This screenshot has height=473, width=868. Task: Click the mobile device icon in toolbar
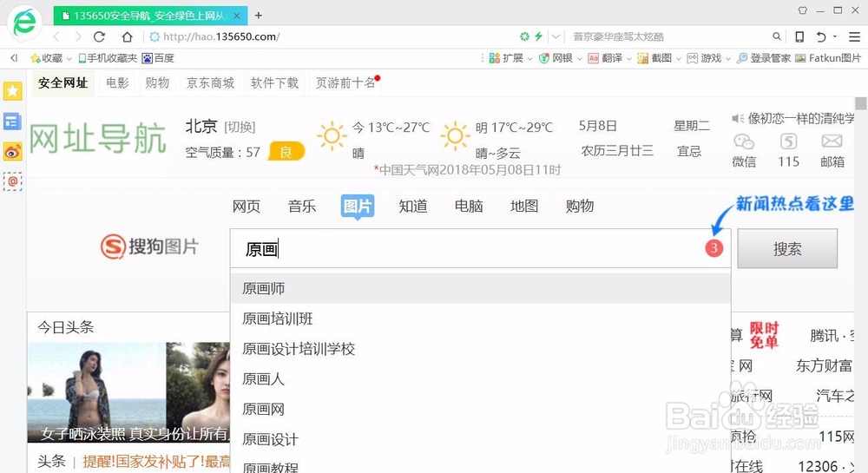pos(799,36)
